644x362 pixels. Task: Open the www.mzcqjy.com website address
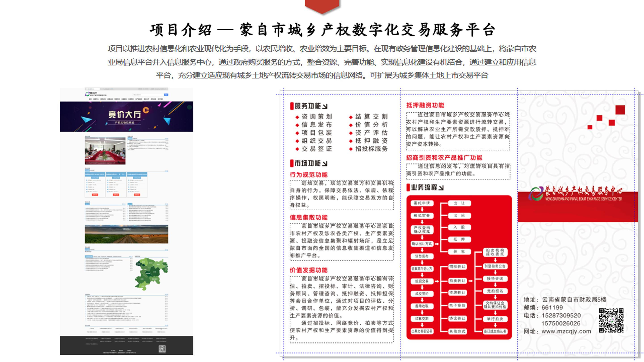coord(566,332)
